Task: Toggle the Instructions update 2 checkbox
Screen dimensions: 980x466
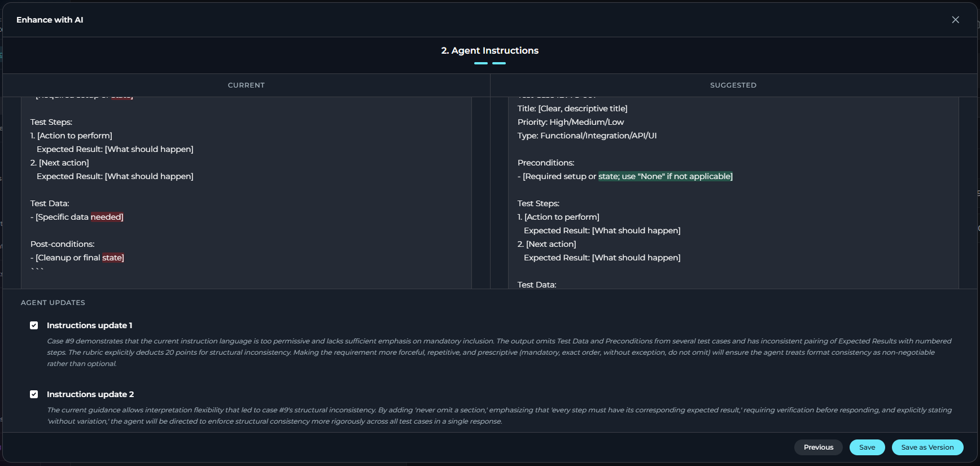Action: [34, 394]
